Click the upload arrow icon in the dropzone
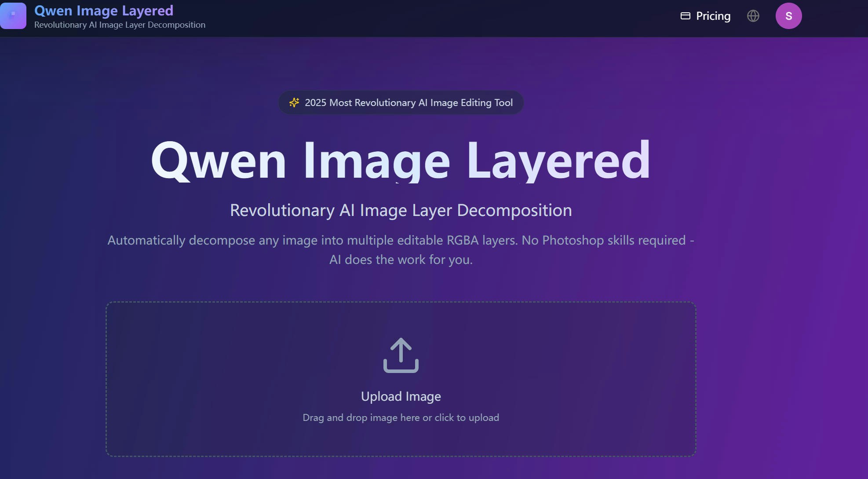The image size is (868, 479). tap(400, 355)
